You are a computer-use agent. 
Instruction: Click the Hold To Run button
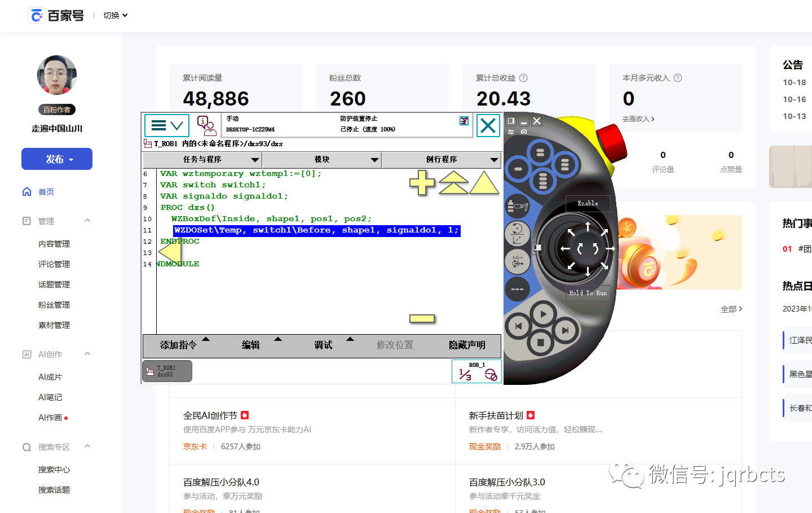(x=588, y=293)
